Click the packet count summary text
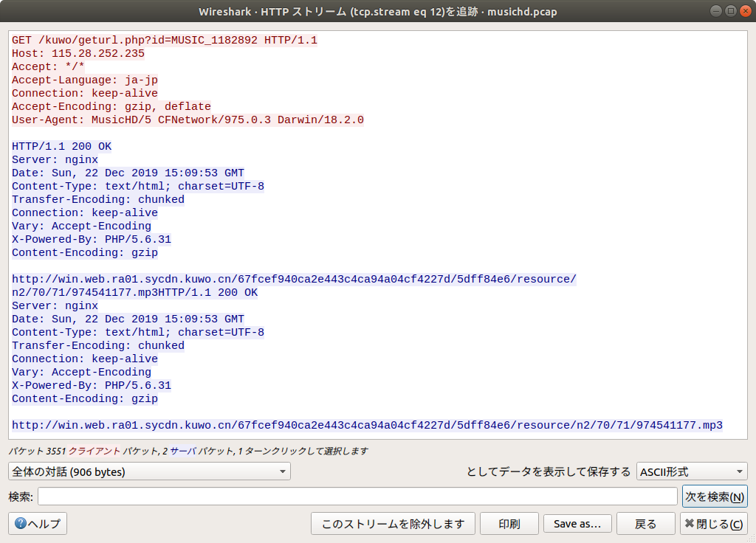 [x=185, y=451]
